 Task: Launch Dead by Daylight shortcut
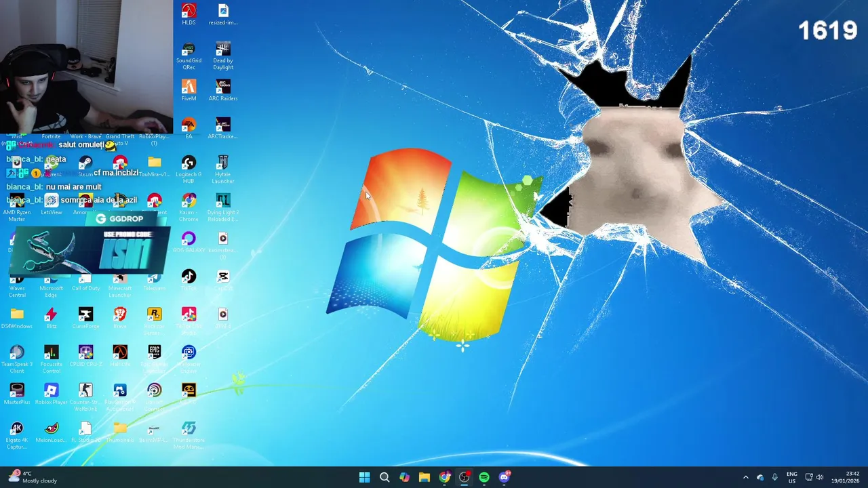tap(223, 56)
